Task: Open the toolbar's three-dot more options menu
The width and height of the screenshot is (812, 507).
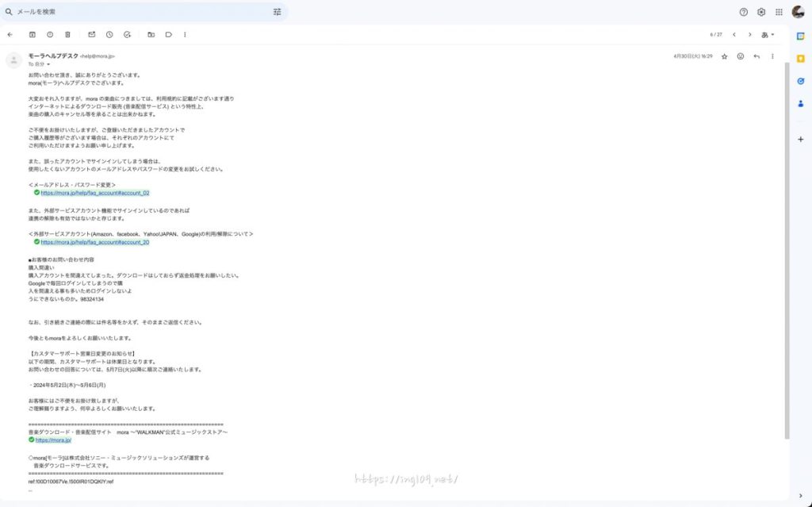Action: (x=185, y=35)
